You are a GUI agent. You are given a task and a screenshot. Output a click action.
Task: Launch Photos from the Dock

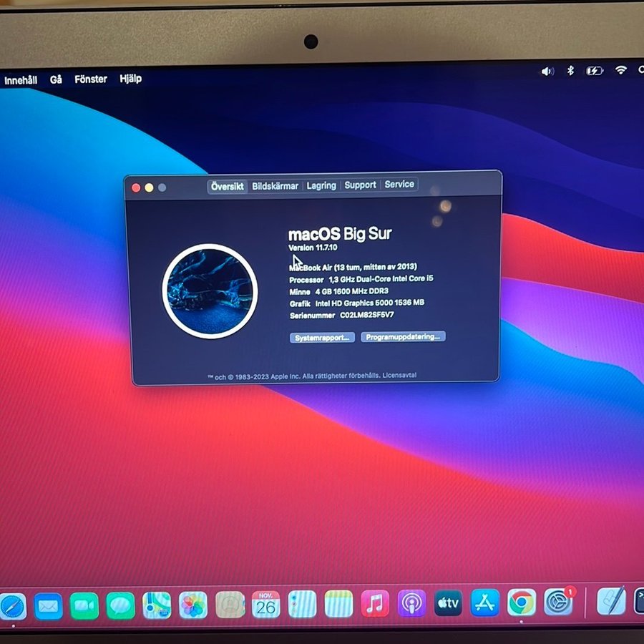pos(193,605)
